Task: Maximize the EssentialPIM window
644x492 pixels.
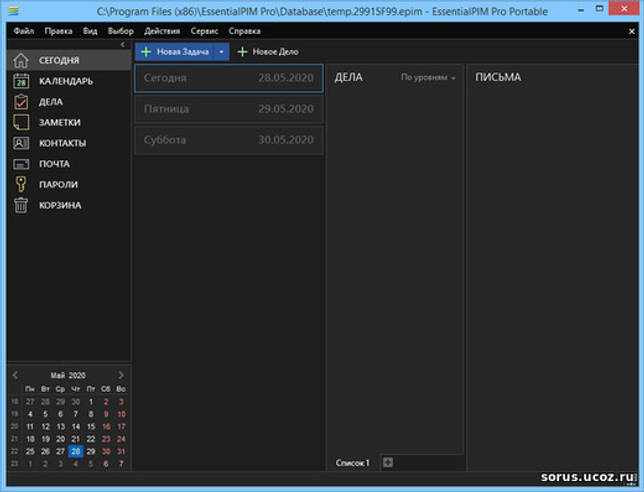Action: click(600, 9)
